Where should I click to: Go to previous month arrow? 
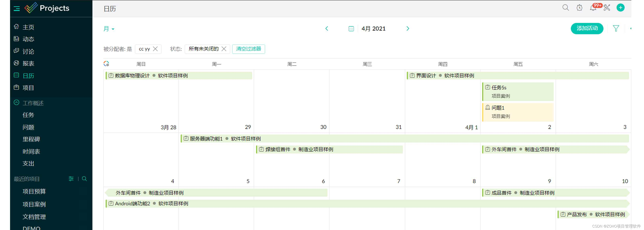pyautogui.click(x=326, y=29)
